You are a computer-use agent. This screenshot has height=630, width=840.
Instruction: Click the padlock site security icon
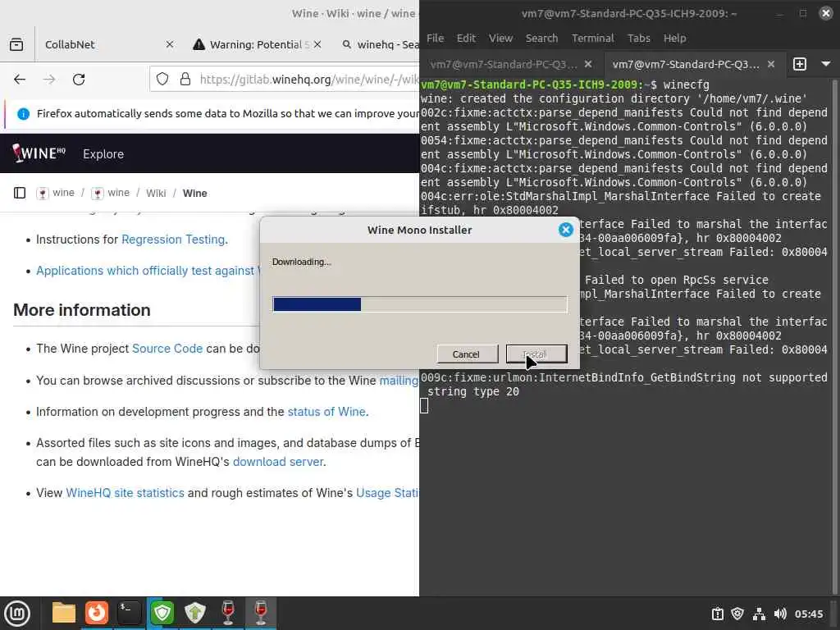click(185, 80)
